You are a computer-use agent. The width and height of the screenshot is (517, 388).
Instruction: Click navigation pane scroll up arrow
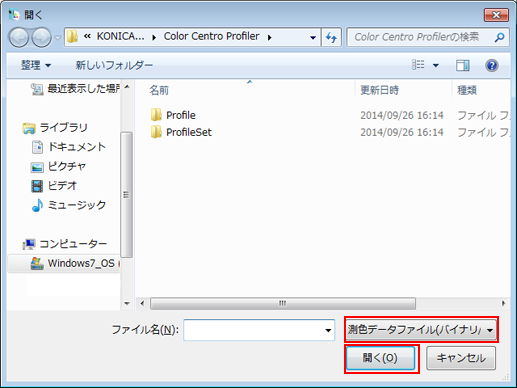pyautogui.click(x=127, y=87)
